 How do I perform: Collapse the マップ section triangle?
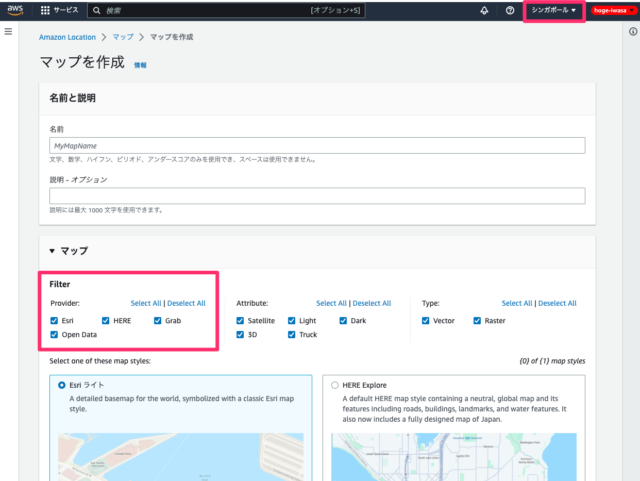[52, 251]
